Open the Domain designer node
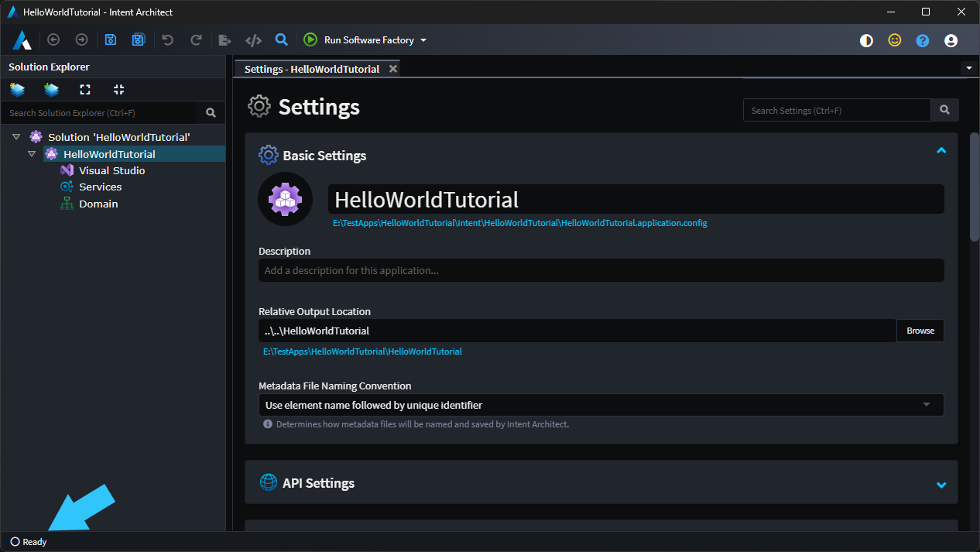 click(x=98, y=204)
